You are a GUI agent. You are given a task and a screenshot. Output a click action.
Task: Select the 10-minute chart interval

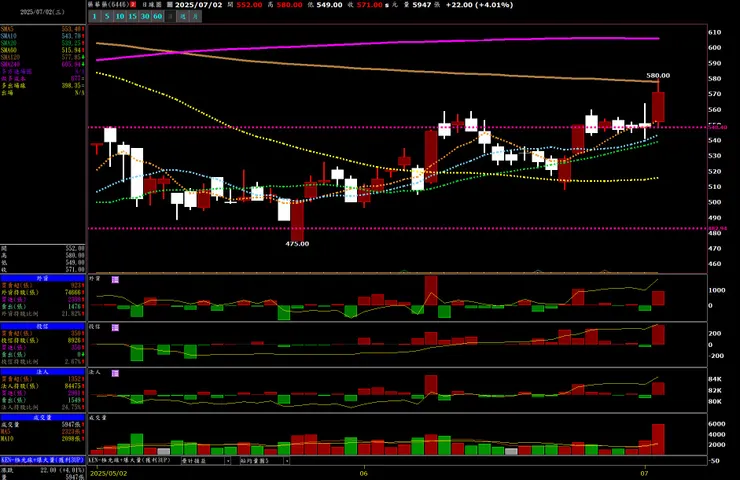point(120,17)
